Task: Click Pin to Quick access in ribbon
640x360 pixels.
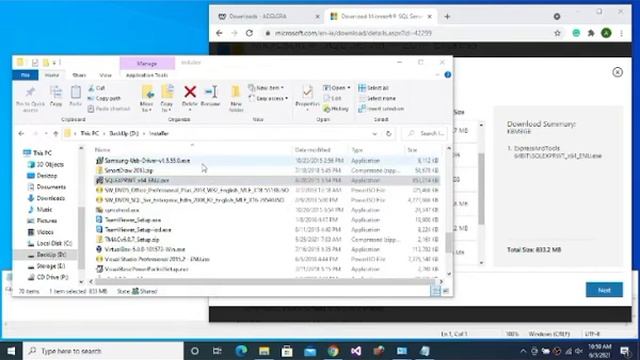Action: [30, 98]
